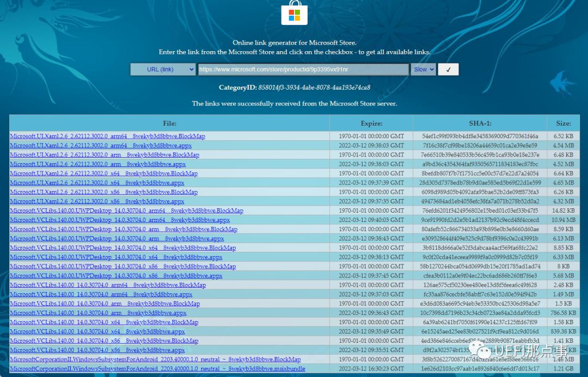Download Microsoft.UI.Xaml.2.6 arm64 appx package
Viewport: 588px width, 377px height.
pos(101,146)
